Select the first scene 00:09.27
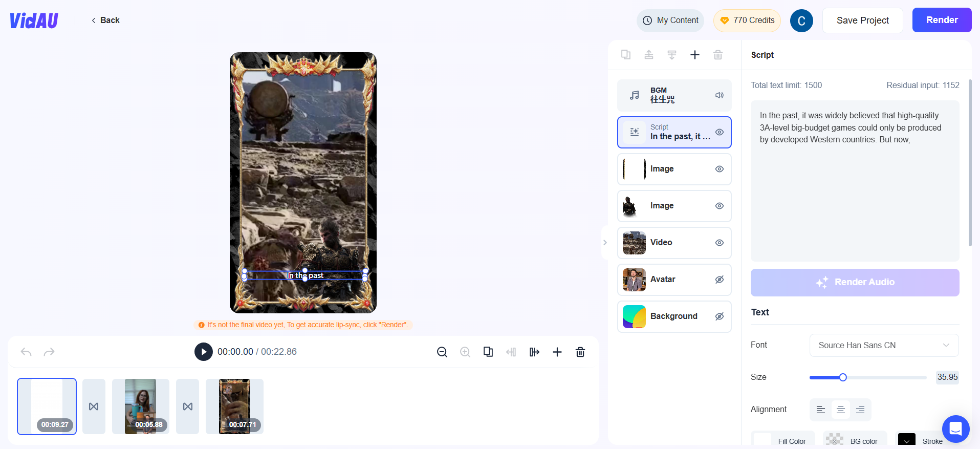Screen dimensions: 980x449 [x=47, y=407]
